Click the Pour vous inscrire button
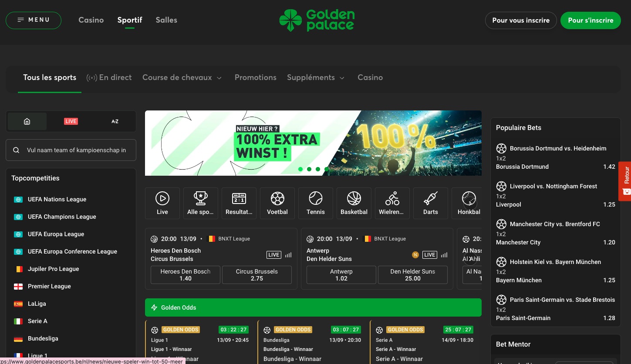 [x=521, y=20]
